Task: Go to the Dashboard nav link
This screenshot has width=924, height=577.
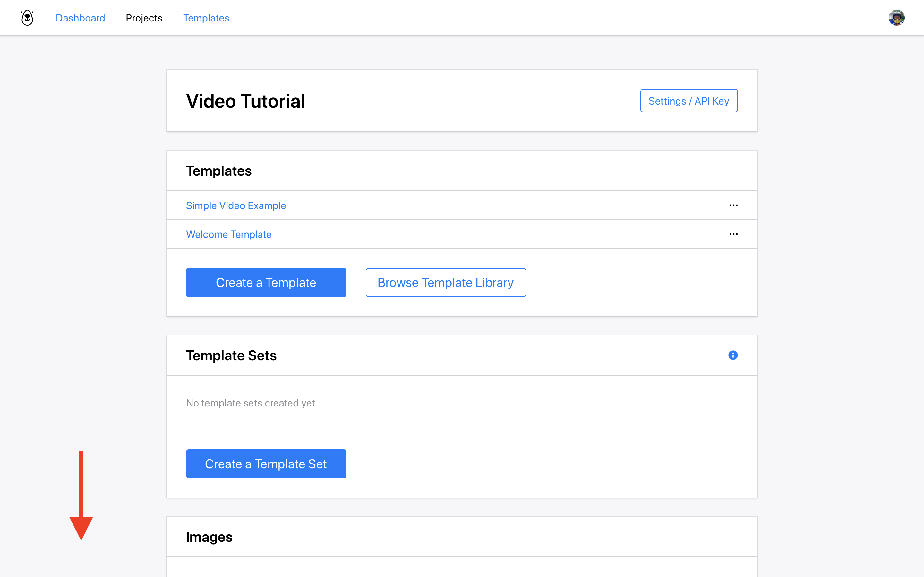Action: (80, 18)
